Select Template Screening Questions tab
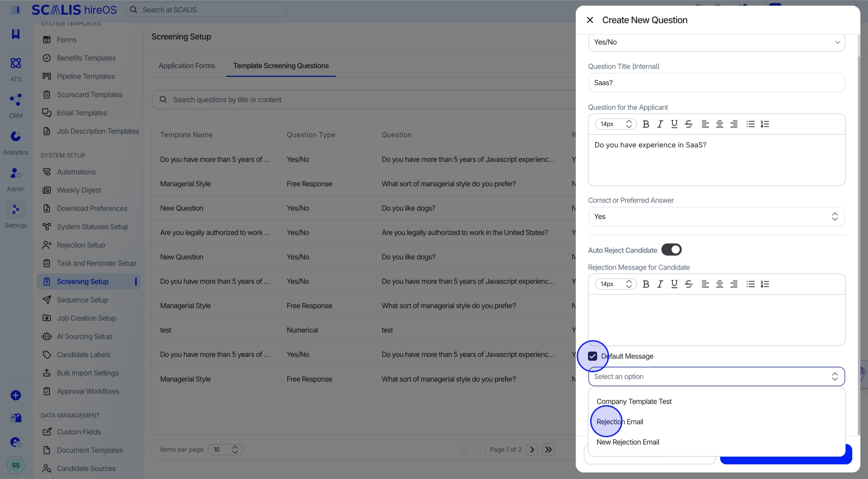This screenshot has height=479, width=868. point(281,66)
